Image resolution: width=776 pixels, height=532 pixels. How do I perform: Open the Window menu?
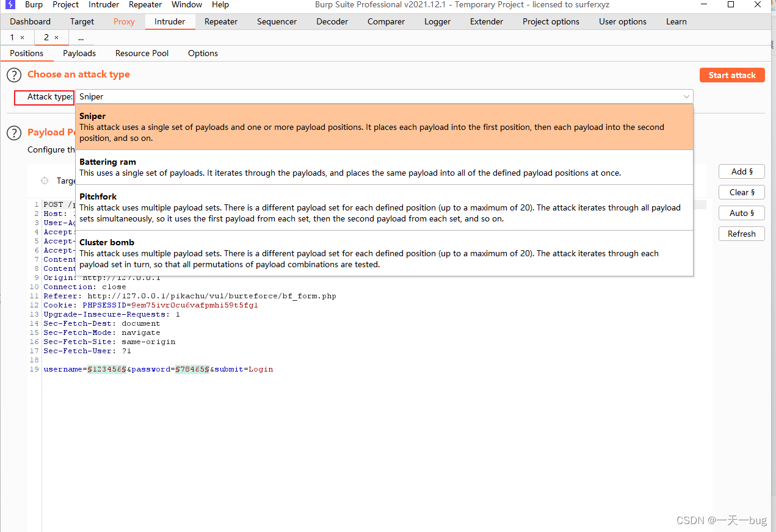click(x=187, y=5)
